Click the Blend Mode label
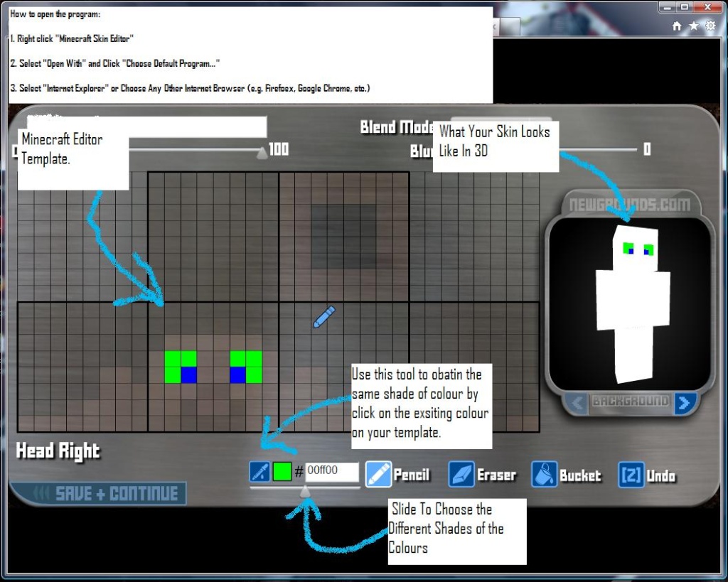The height and width of the screenshot is (582, 728). coord(397,127)
